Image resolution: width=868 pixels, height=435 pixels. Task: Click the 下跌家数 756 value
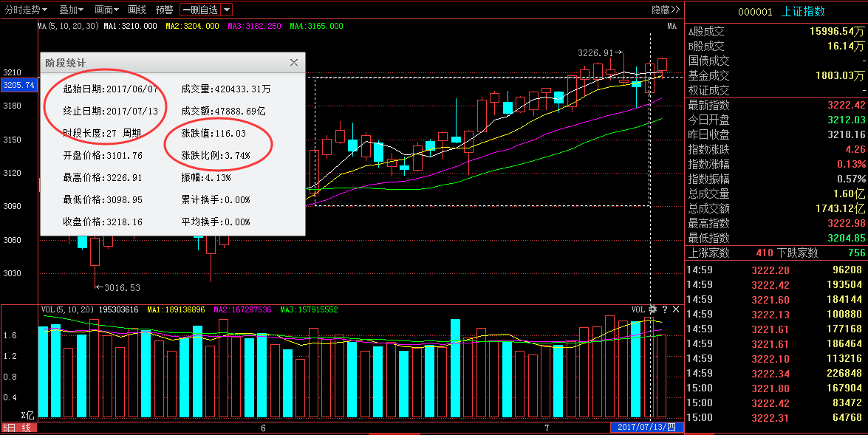tap(856, 253)
